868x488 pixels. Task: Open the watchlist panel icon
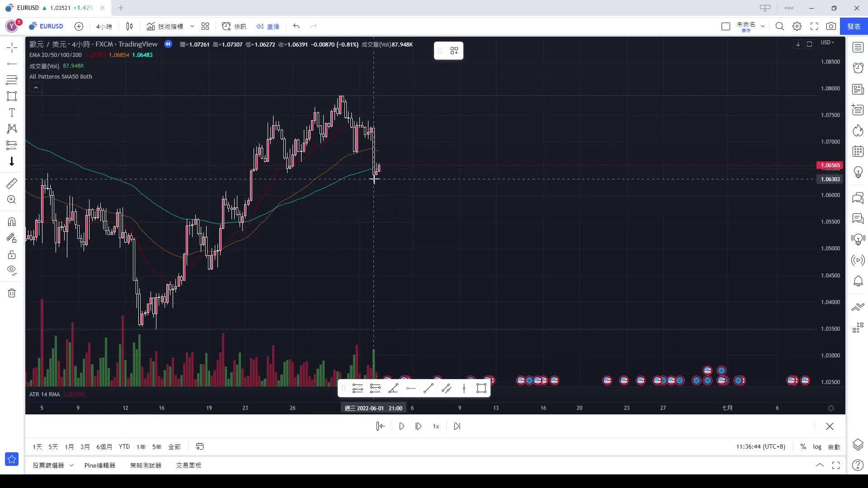858,47
